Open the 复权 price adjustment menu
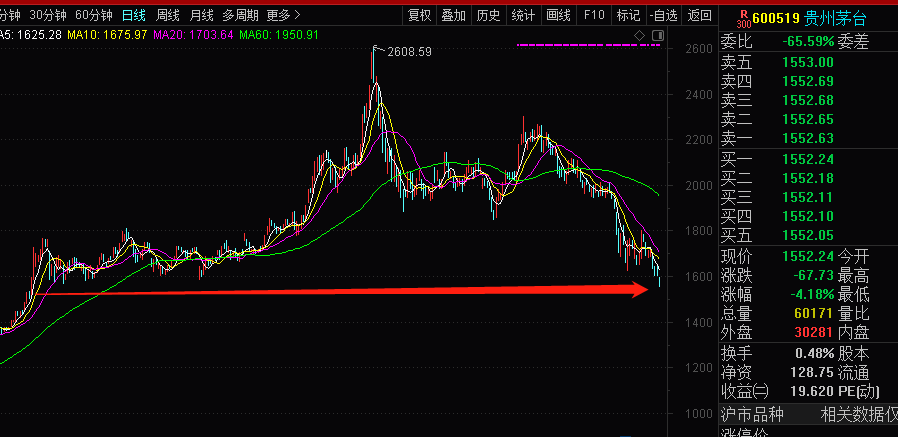The image size is (898, 437). pyautogui.click(x=420, y=15)
